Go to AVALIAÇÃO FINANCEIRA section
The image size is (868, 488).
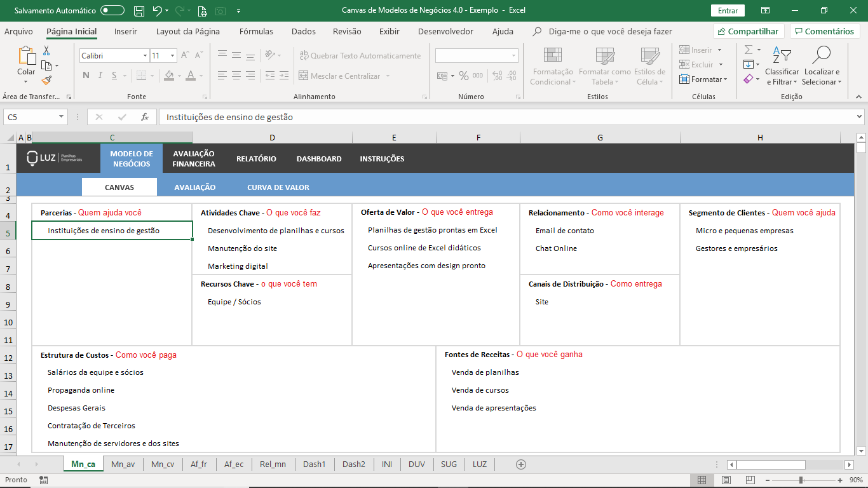coord(194,159)
